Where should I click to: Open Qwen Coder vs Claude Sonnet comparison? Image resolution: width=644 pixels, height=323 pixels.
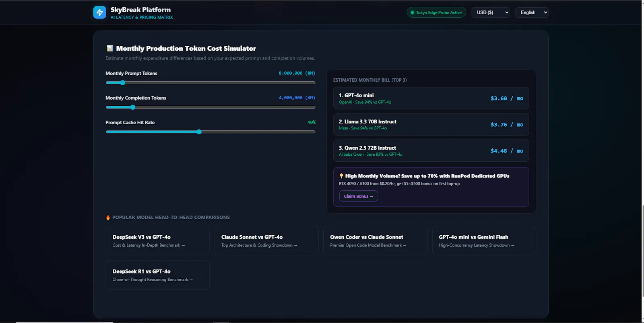coord(375,241)
